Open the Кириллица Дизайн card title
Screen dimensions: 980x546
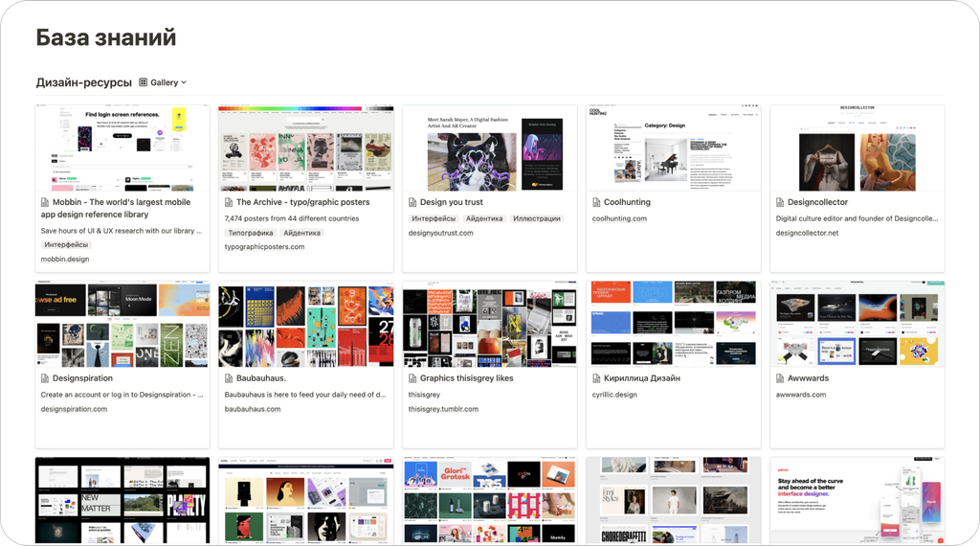tap(642, 378)
